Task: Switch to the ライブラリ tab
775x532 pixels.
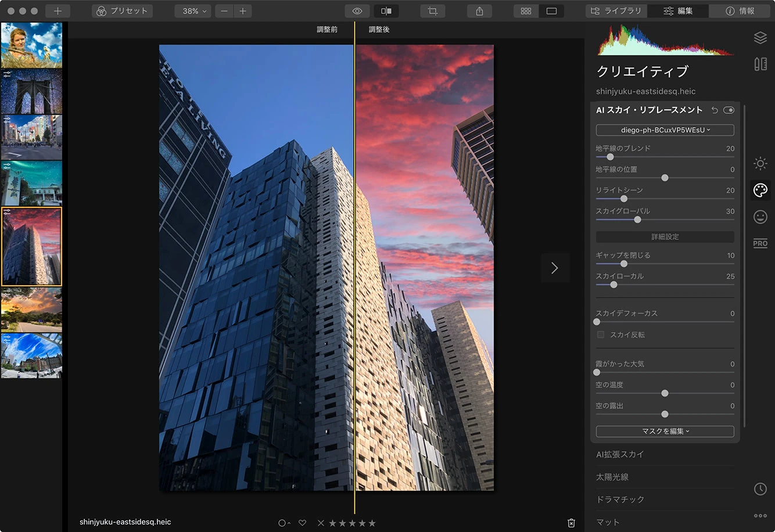Action: pyautogui.click(x=616, y=11)
